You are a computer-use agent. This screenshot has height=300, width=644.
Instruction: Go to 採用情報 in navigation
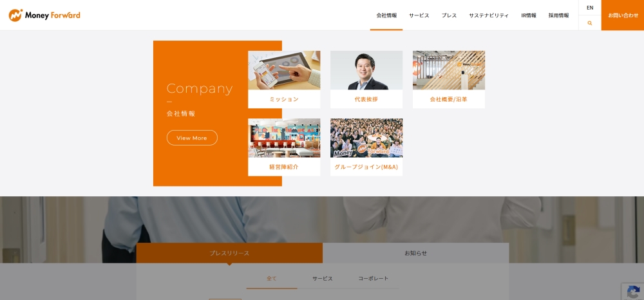[x=558, y=15]
